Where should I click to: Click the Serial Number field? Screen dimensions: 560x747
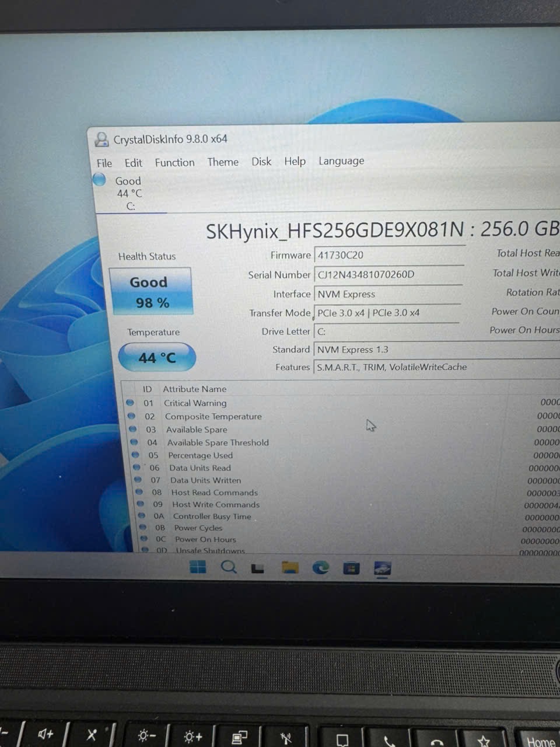[x=388, y=274]
